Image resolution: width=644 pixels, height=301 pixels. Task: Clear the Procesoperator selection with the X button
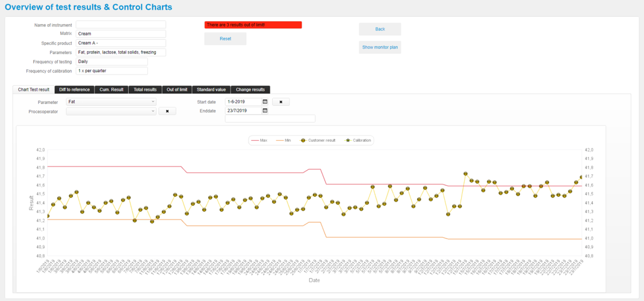coord(167,111)
